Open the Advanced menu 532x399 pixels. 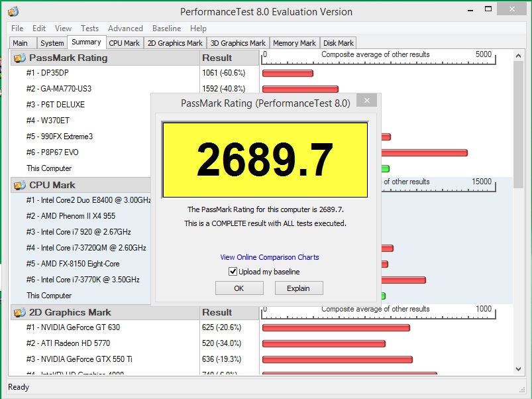click(125, 28)
